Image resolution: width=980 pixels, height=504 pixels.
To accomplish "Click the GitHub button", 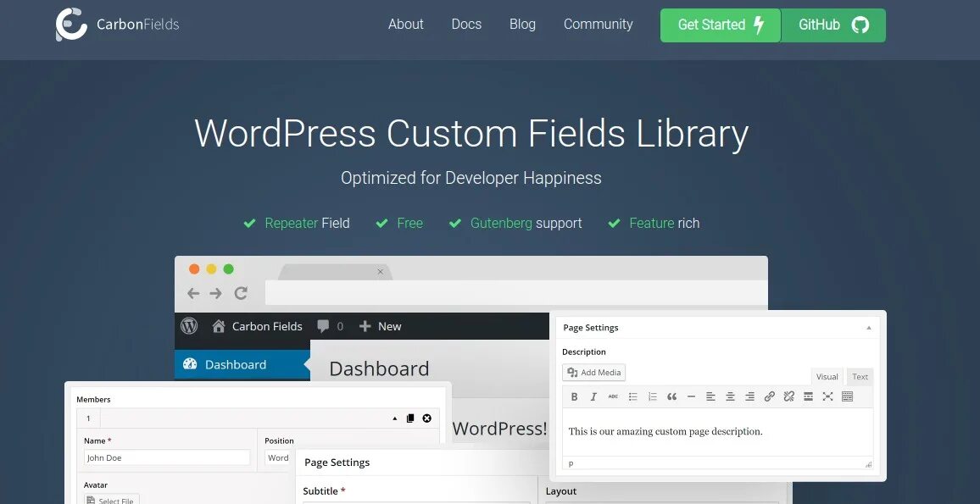I will [x=833, y=25].
